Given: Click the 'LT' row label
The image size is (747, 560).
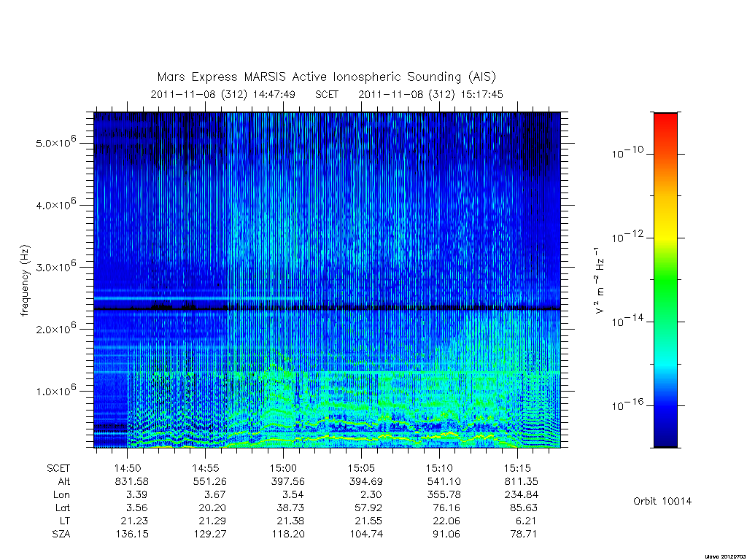Looking at the screenshot, I should 65,521.
